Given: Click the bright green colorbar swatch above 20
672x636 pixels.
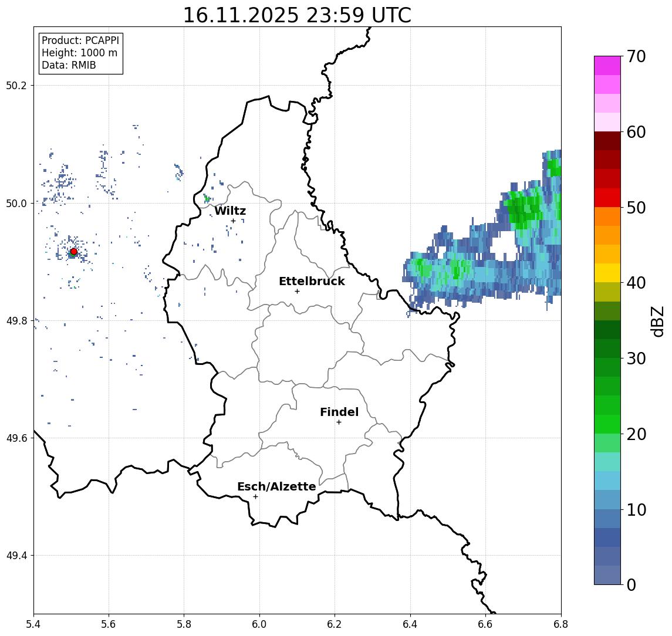Looking at the screenshot, I should click(x=607, y=424).
